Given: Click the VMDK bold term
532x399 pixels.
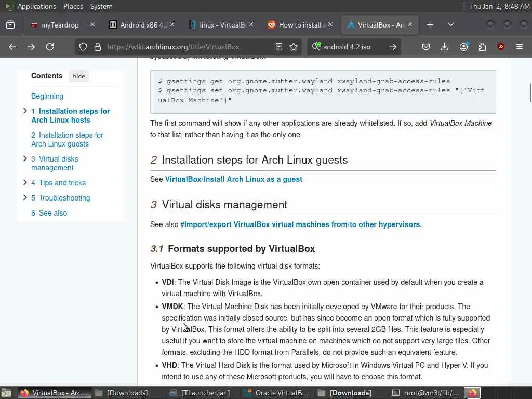Looking at the screenshot, I should (x=172, y=307).
